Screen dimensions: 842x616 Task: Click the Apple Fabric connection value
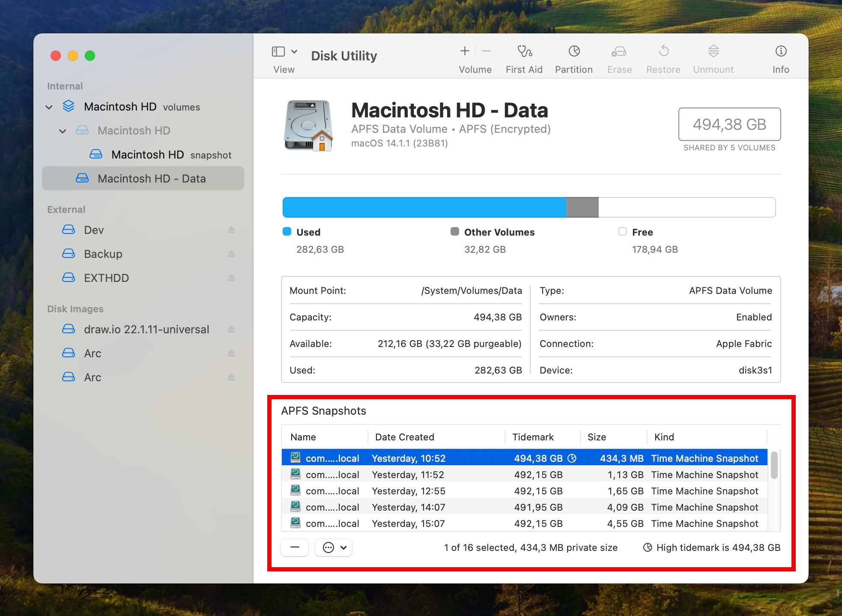(x=744, y=344)
